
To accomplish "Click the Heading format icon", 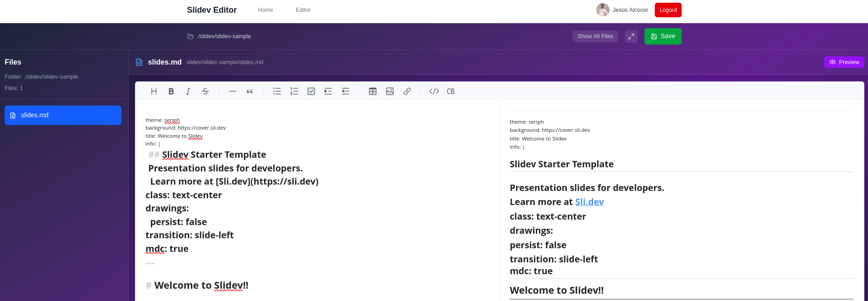I will coord(154,91).
